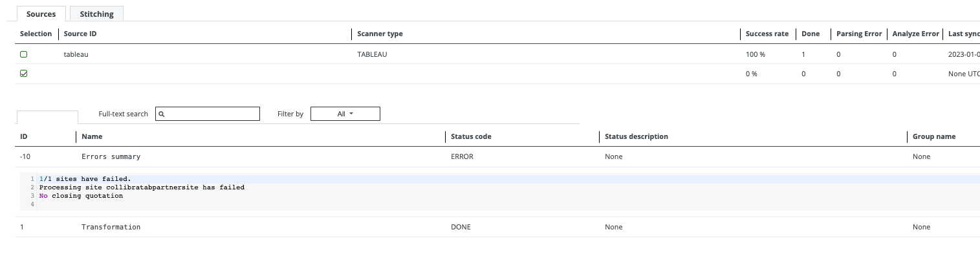Switch to the Stitching tab
980x265 pixels.
[x=96, y=14]
